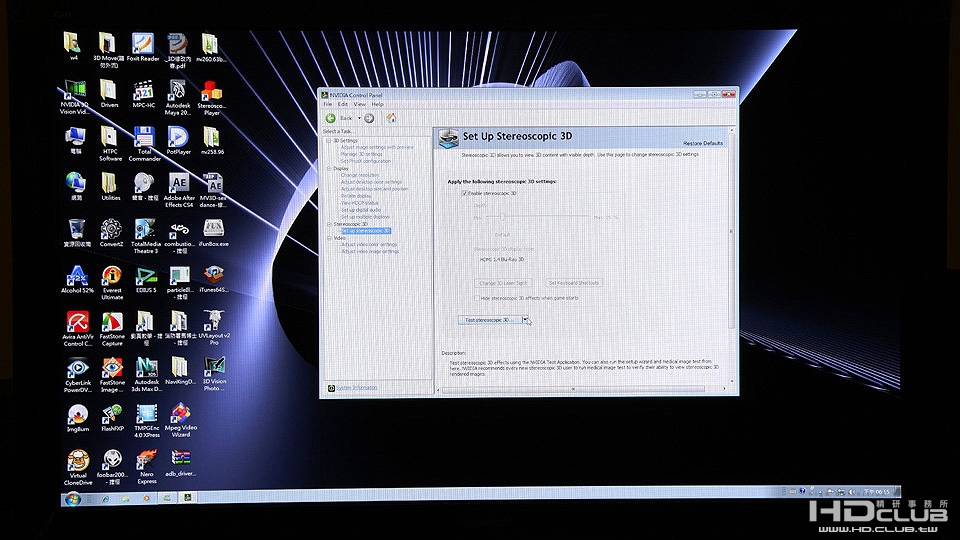Click the Alcohol 52% desktop icon
The height and width of the screenshot is (540, 960).
point(77,280)
